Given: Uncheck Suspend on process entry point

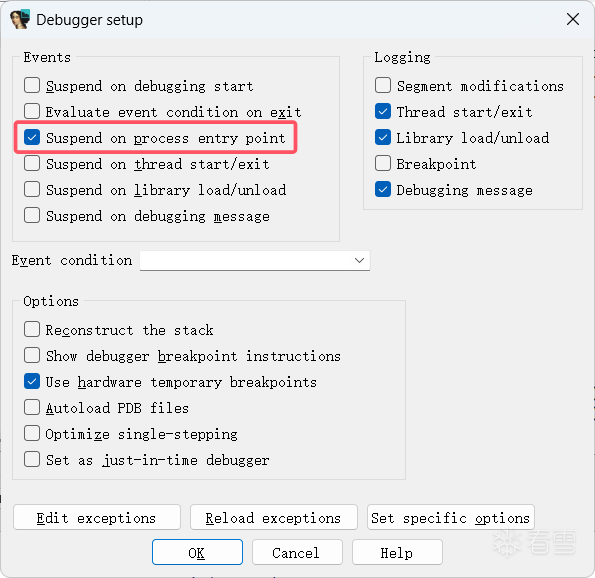Looking at the screenshot, I should pos(32,137).
